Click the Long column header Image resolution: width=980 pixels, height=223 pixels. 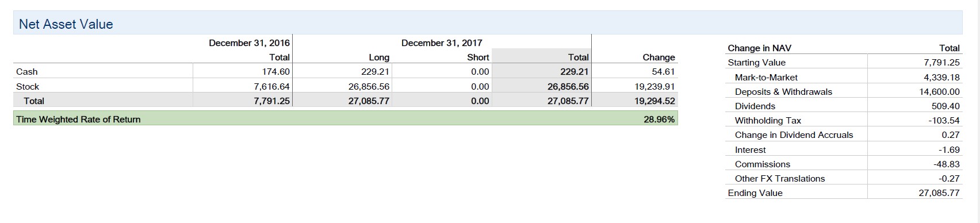coord(379,57)
